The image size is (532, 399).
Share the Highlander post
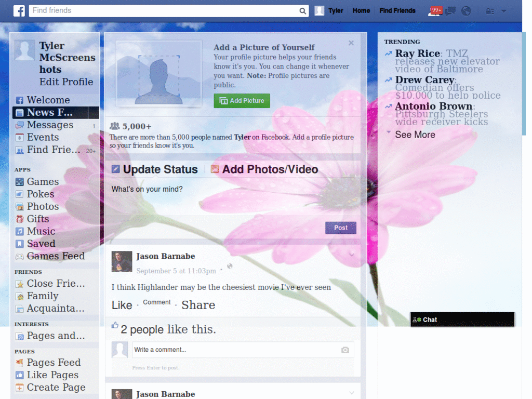[x=198, y=305]
